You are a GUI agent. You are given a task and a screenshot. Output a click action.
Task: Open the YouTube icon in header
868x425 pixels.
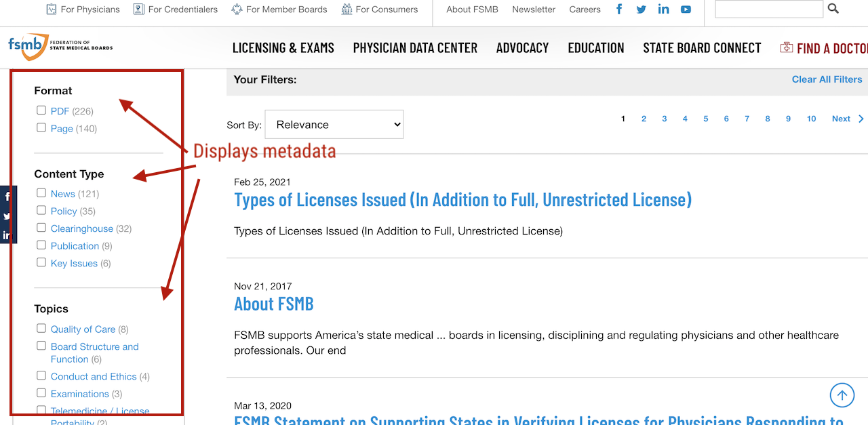pos(686,9)
